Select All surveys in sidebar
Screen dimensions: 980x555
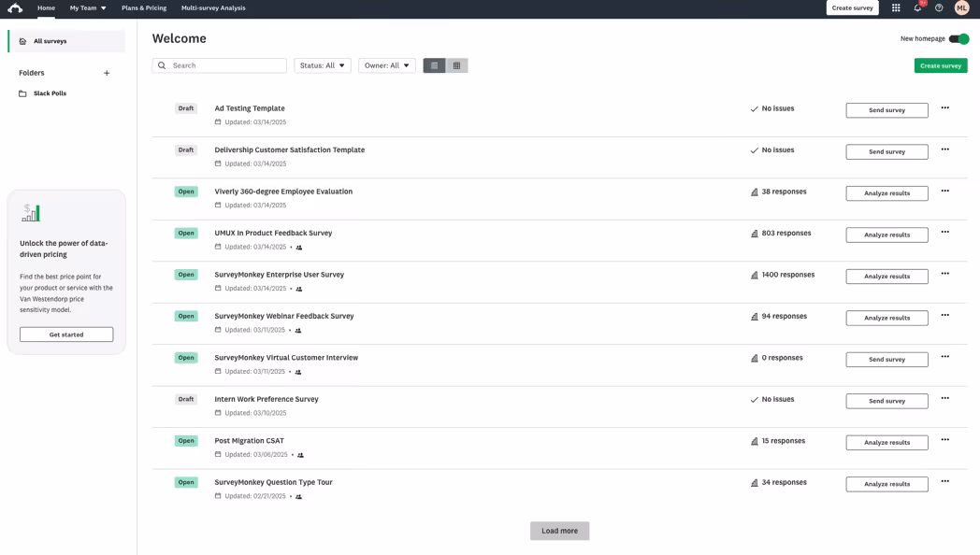67,41
